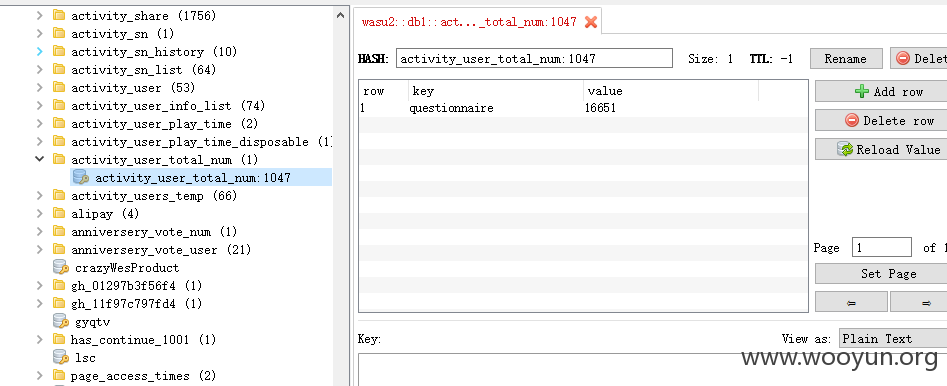
Task: Click the gh_01297b3f56f4 folder icon
Action: [59, 285]
